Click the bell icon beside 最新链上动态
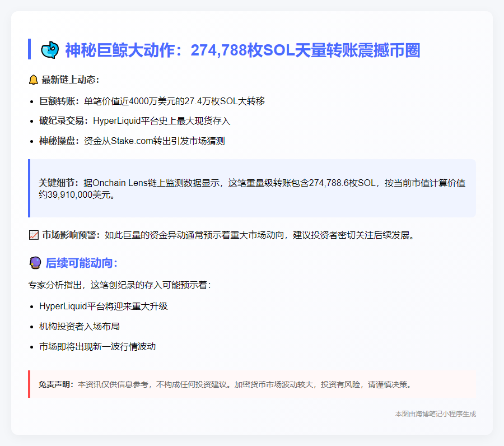This screenshot has width=504, height=446. 34,80
